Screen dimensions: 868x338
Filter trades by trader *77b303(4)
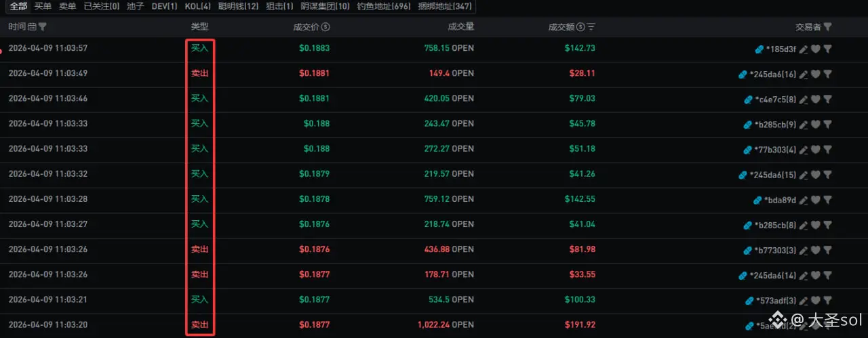(x=827, y=149)
